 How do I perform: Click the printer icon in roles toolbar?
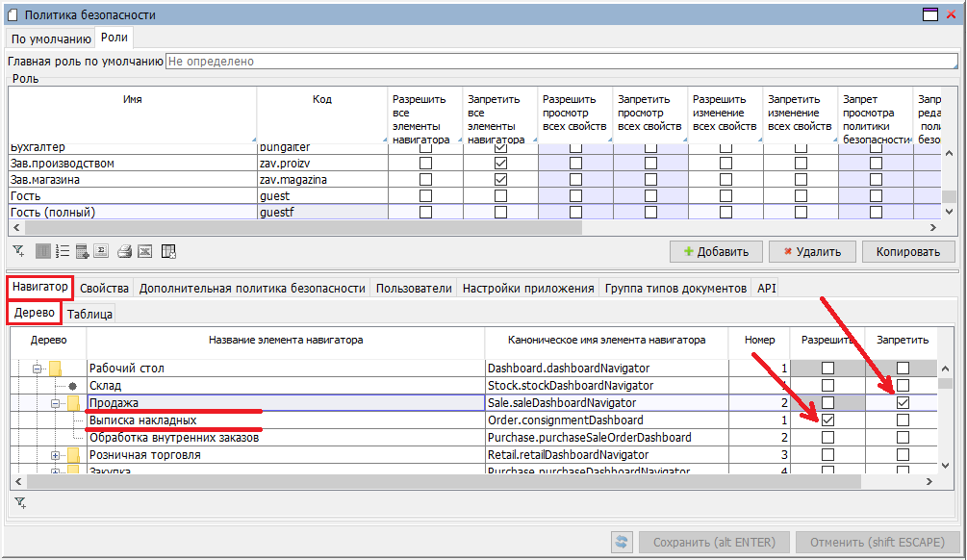[124, 252]
